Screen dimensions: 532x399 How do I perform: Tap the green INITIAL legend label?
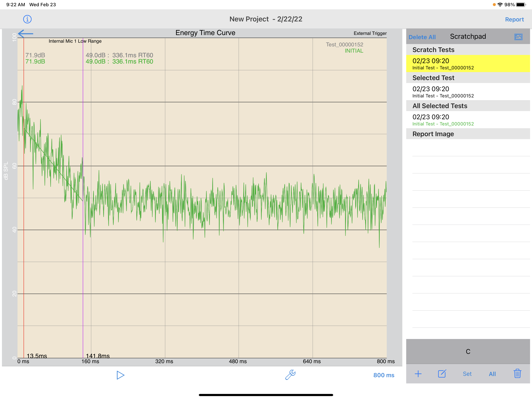coord(354,51)
